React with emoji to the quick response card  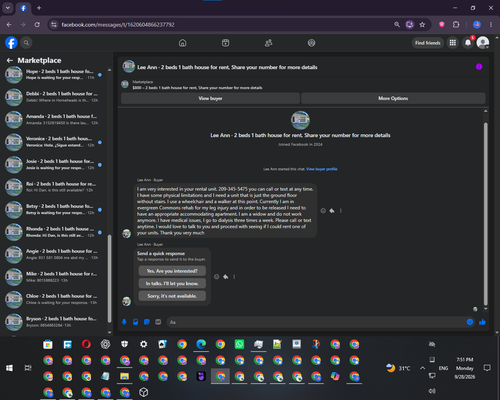click(x=216, y=277)
